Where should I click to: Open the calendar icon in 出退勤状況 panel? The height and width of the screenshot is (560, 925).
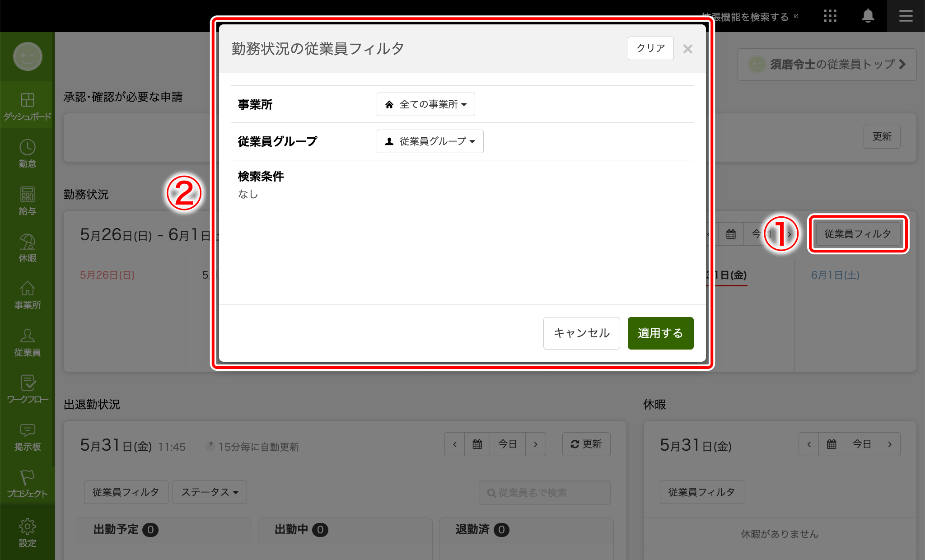click(477, 444)
